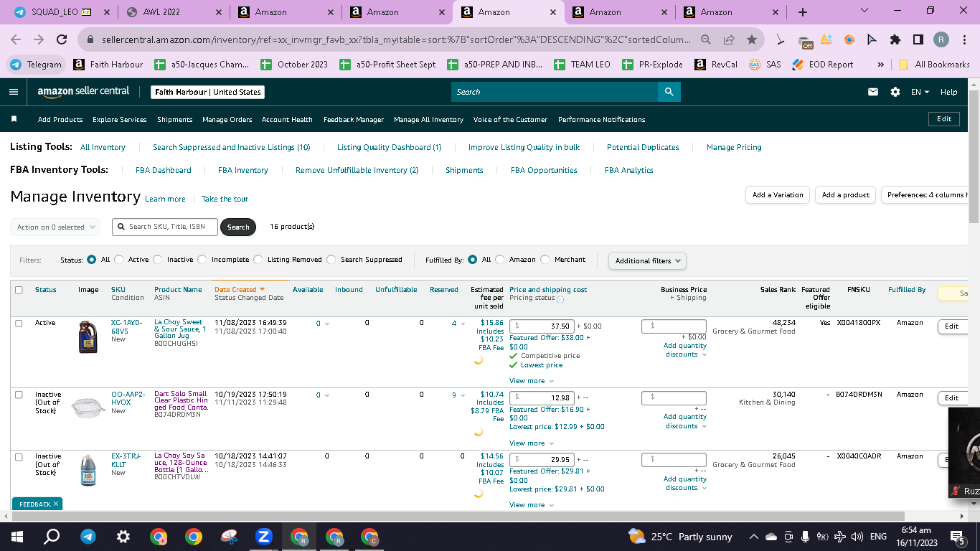Click the SKU, Title, ISBN search field

click(165, 227)
